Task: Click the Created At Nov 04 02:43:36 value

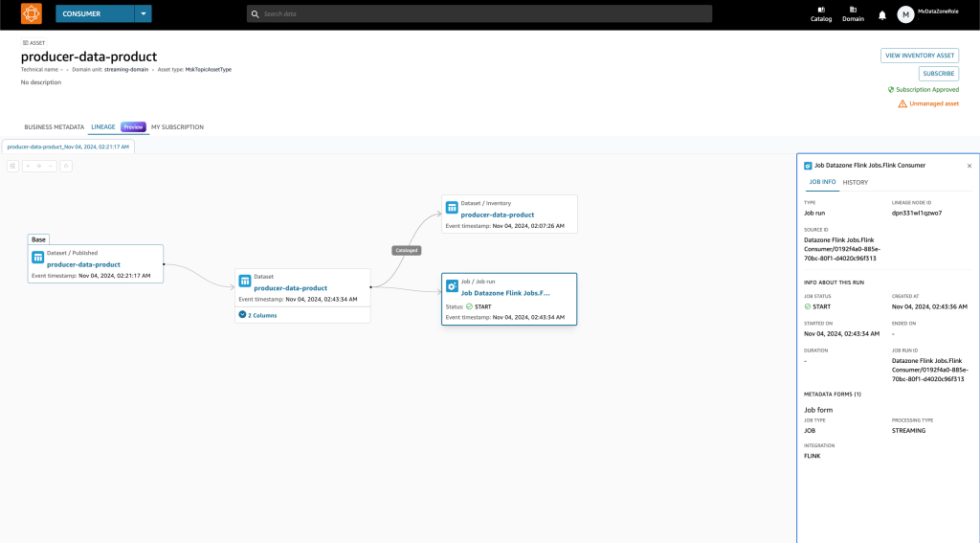Action: coord(929,306)
